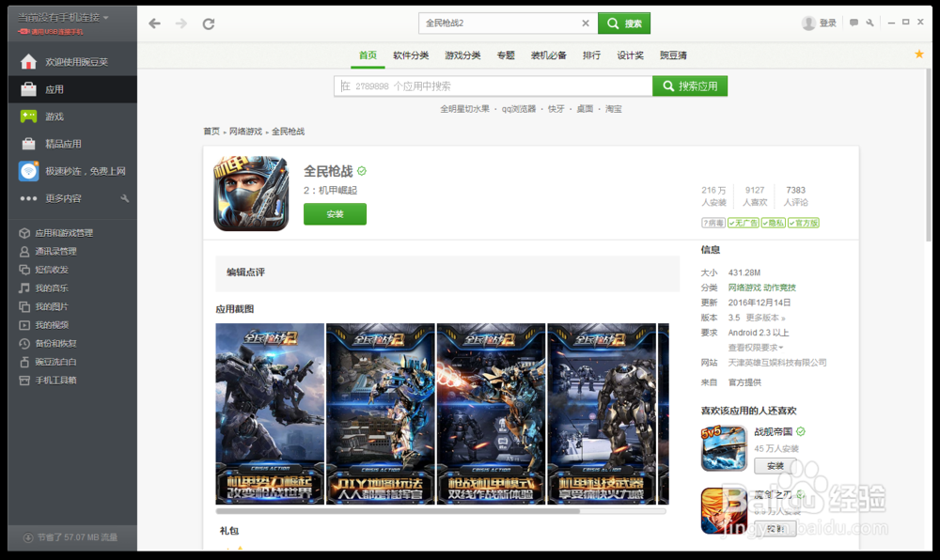Image resolution: width=940 pixels, height=560 pixels.
Task: Open 更多版本 link
Action: point(765,318)
